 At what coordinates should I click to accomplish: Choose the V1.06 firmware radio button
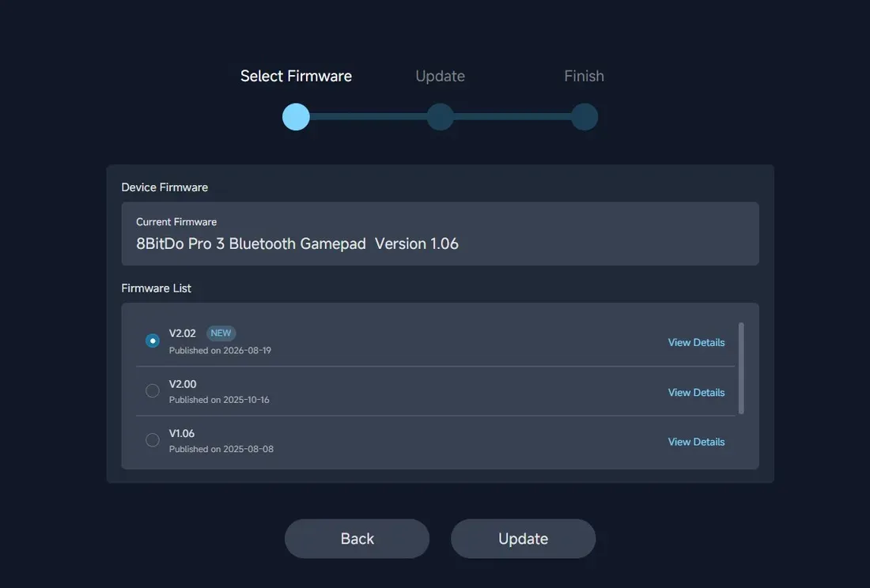tap(153, 440)
